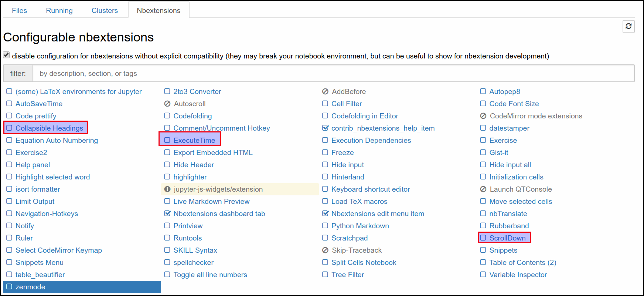Click the disabled icon beside Launch QTConsole
The image size is (644, 296).
click(x=483, y=189)
